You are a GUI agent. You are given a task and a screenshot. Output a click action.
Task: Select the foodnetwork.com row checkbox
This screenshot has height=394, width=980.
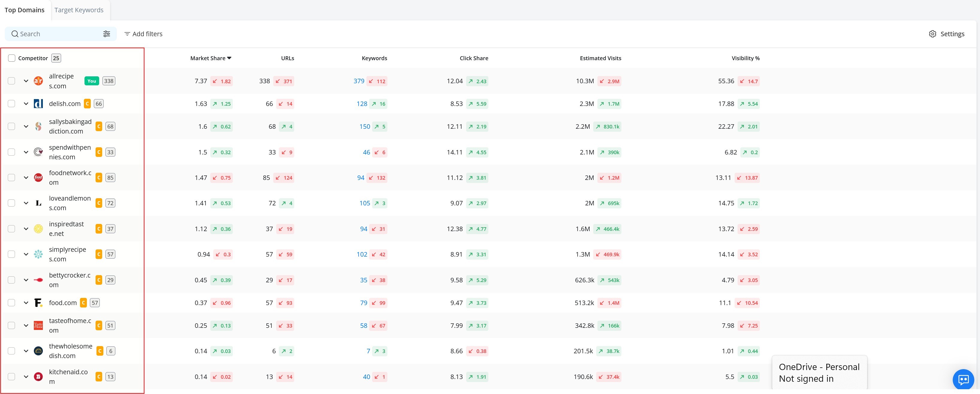[x=11, y=178]
